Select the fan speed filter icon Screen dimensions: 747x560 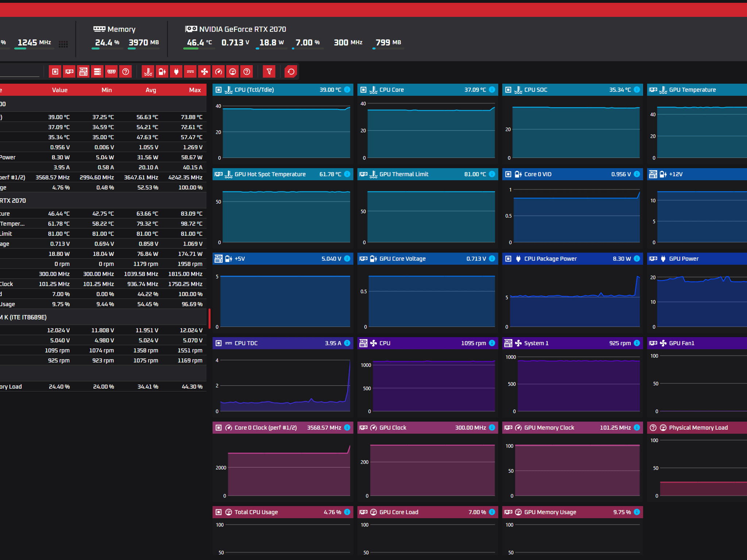click(205, 72)
